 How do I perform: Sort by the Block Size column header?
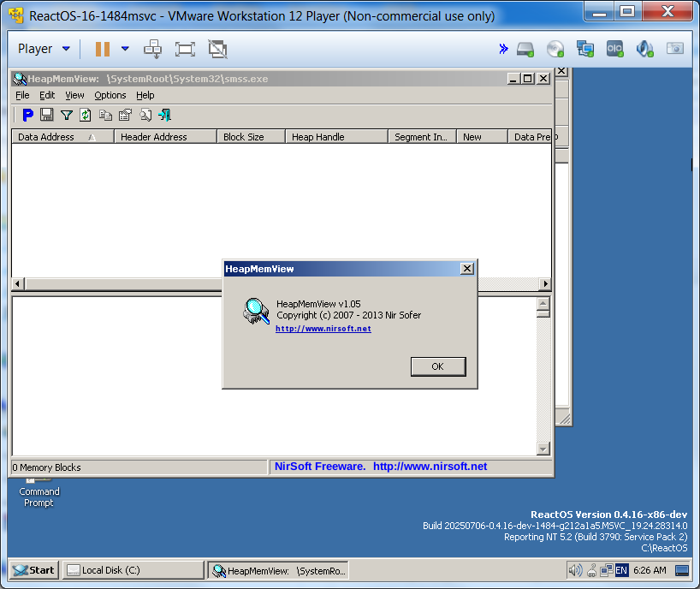pyautogui.click(x=244, y=137)
